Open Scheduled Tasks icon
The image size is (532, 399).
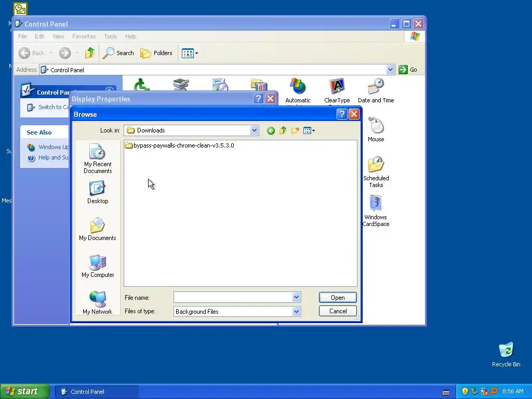tap(376, 172)
